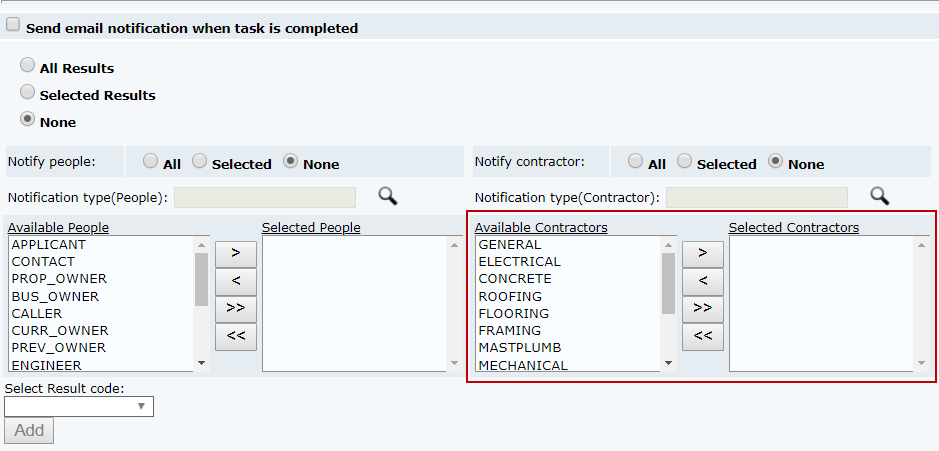Click the People notification type search magnifier
The width and height of the screenshot is (939, 451).
click(387, 196)
